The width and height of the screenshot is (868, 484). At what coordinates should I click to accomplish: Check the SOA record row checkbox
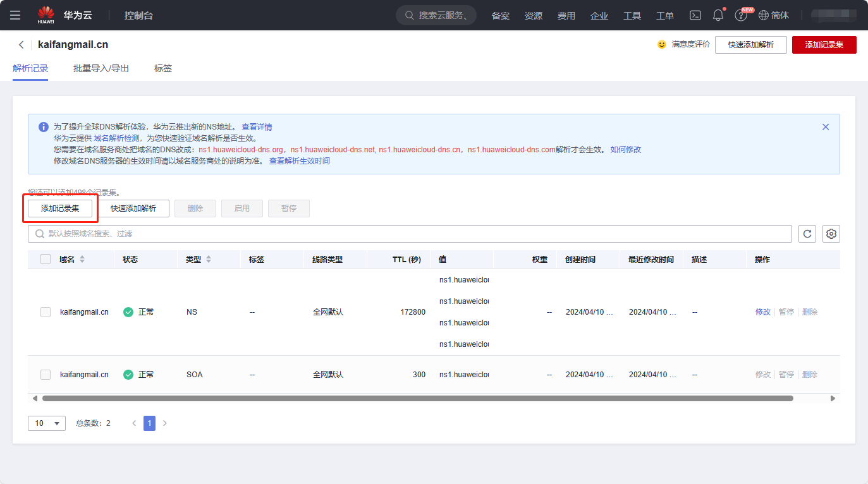[x=46, y=375]
